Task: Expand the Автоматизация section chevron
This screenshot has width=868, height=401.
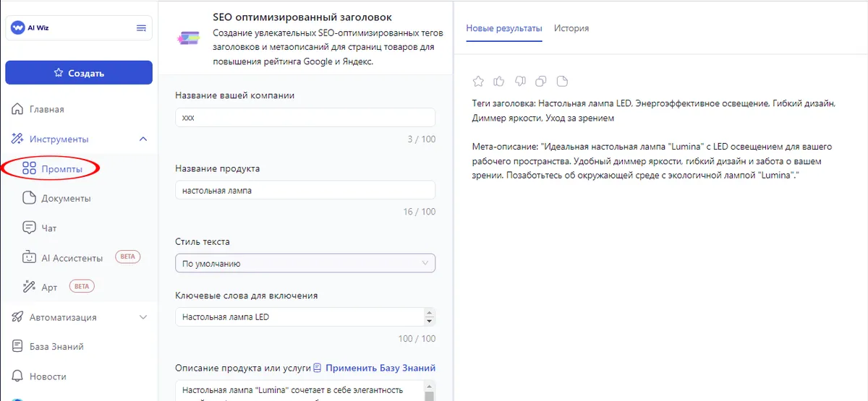Action: click(143, 316)
